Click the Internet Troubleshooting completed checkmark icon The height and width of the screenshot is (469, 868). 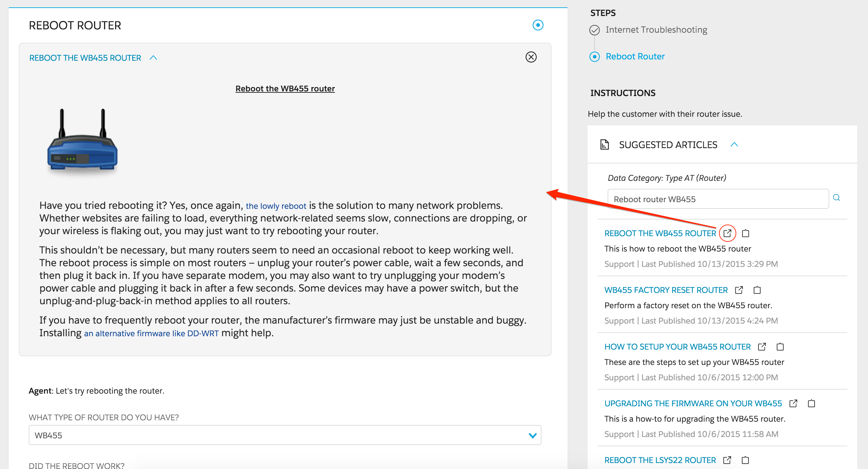pyautogui.click(x=594, y=30)
